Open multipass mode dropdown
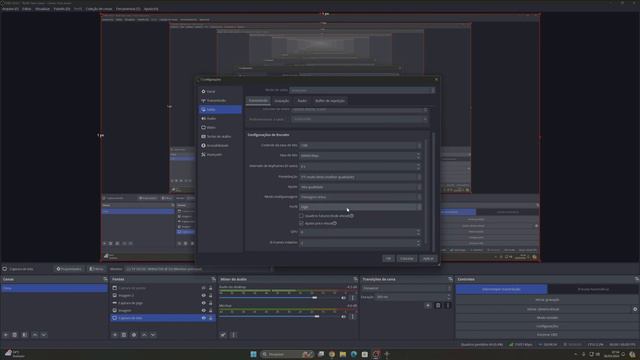640x360 pixels. pos(360,197)
